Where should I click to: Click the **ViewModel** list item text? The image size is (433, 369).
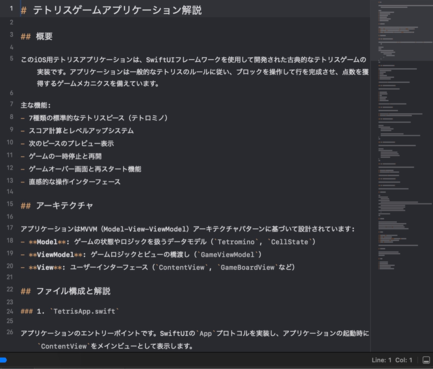141,255
